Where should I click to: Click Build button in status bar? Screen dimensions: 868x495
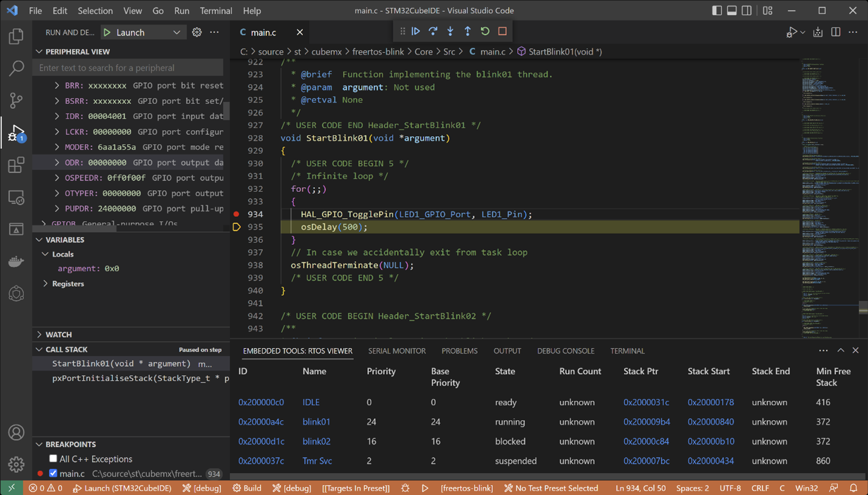tap(246, 488)
